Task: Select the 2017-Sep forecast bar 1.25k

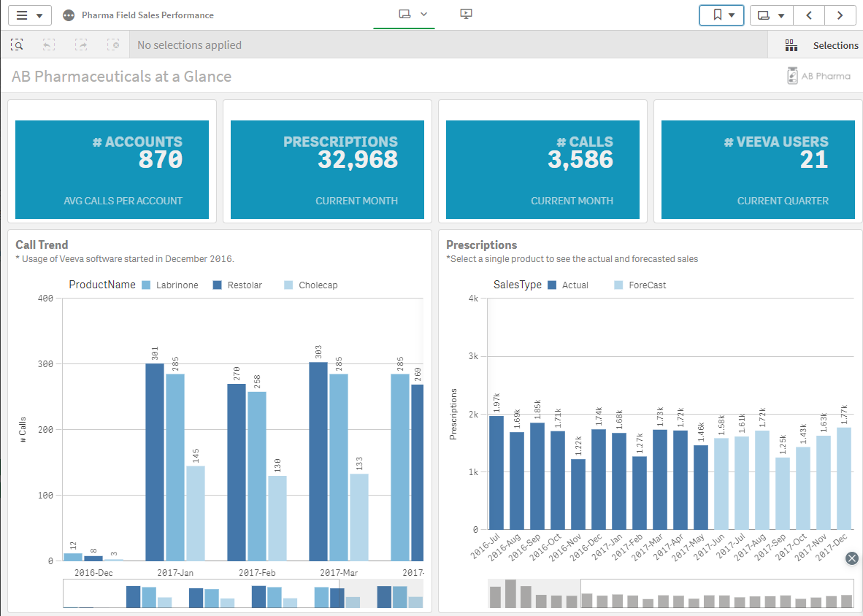Action: [x=783, y=493]
